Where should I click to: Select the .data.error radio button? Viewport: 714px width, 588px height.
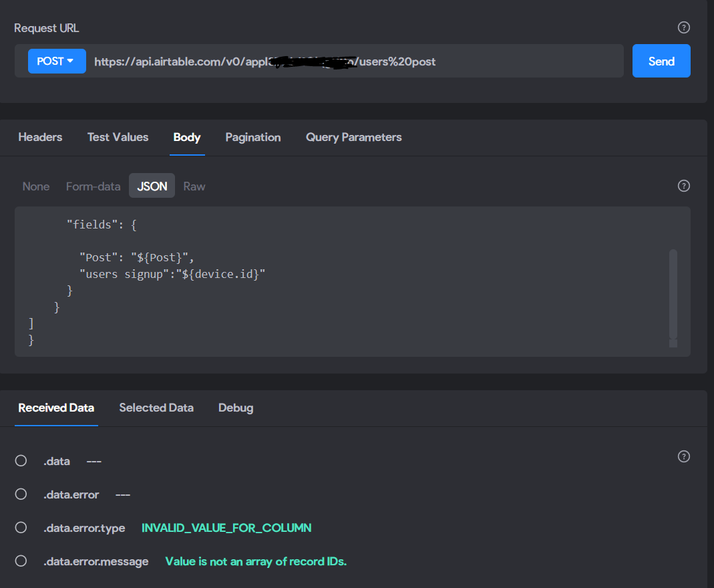coord(21,494)
